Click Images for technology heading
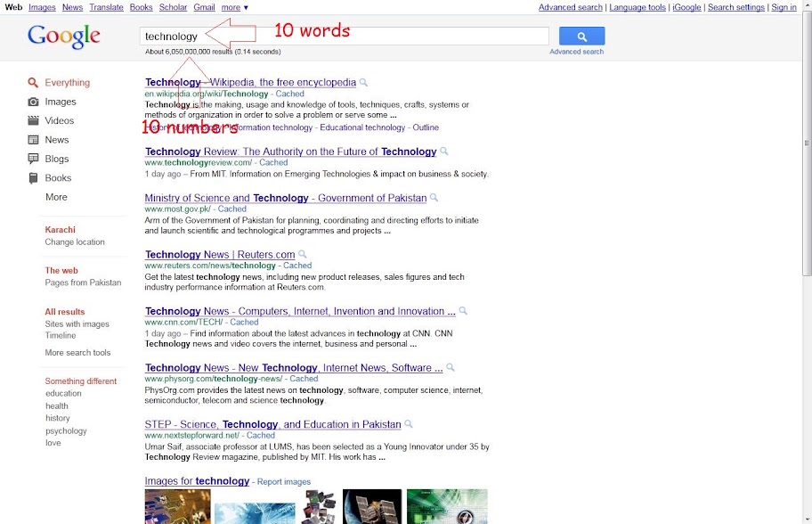The image size is (812, 524). [x=197, y=481]
